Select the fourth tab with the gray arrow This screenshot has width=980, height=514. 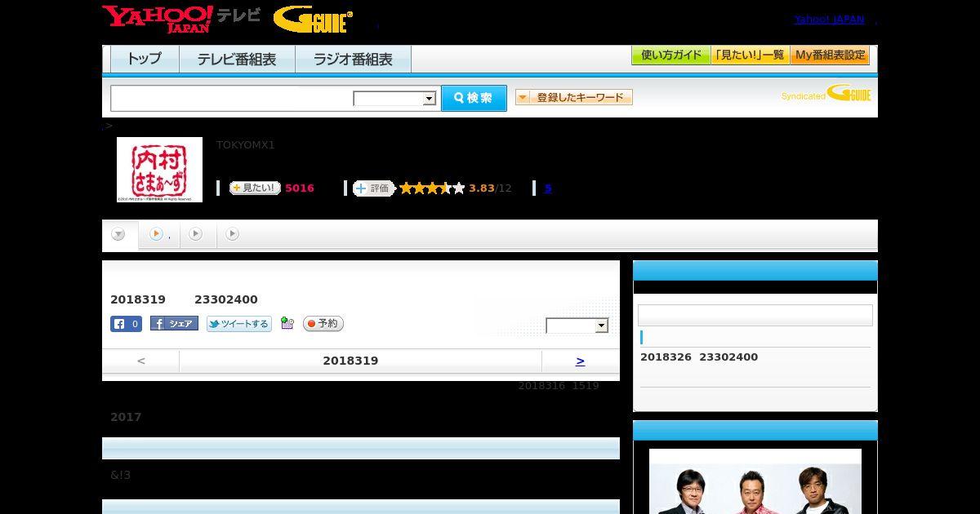pyautogui.click(x=233, y=234)
